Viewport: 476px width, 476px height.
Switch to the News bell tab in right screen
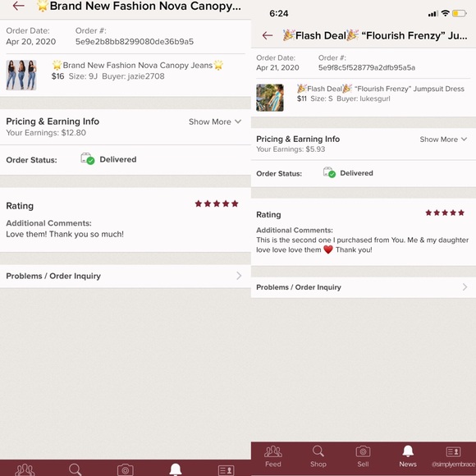coord(408,456)
